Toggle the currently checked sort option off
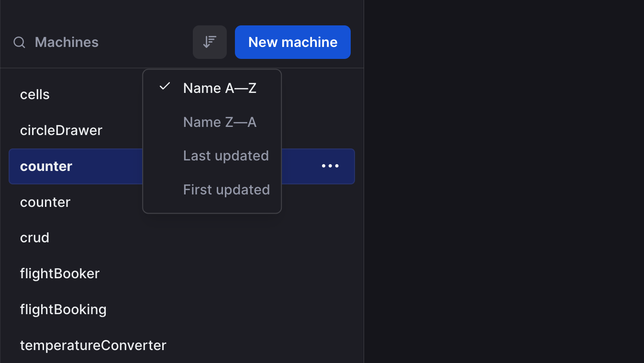644x363 pixels. (220, 88)
